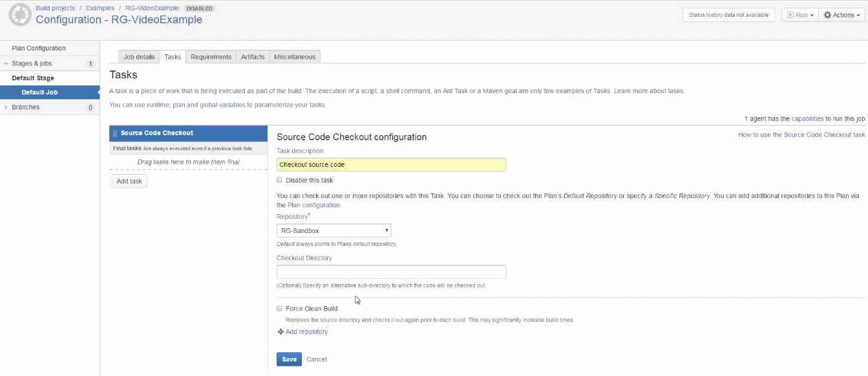Click the Branches count badge
The image size is (868, 376).
(x=90, y=107)
